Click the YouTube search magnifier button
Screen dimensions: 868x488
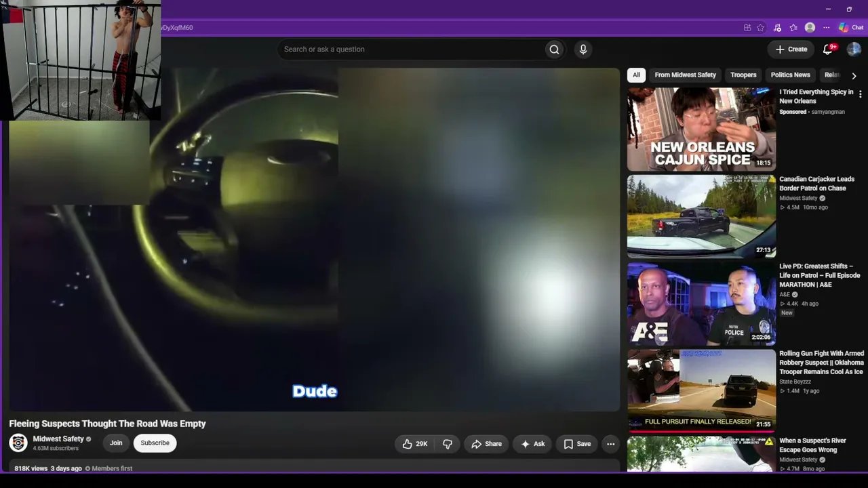click(x=554, y=49)
